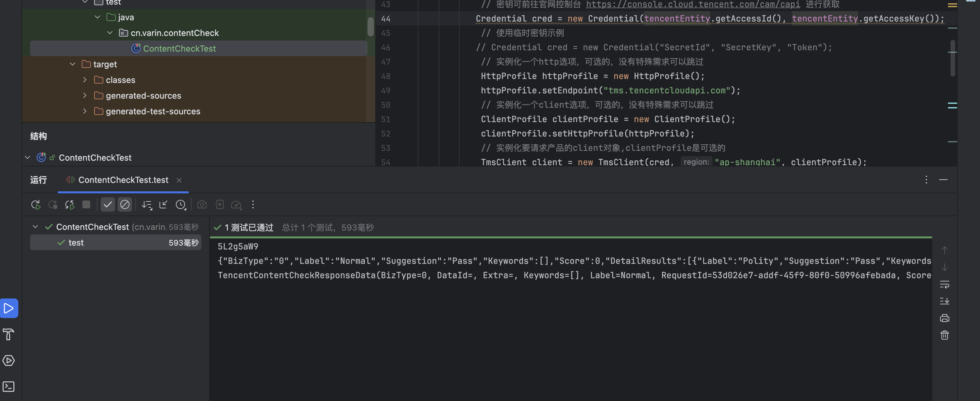Screen dimensions: 980x401
Task: Click the print output icon
Action: tap(944, 318)
